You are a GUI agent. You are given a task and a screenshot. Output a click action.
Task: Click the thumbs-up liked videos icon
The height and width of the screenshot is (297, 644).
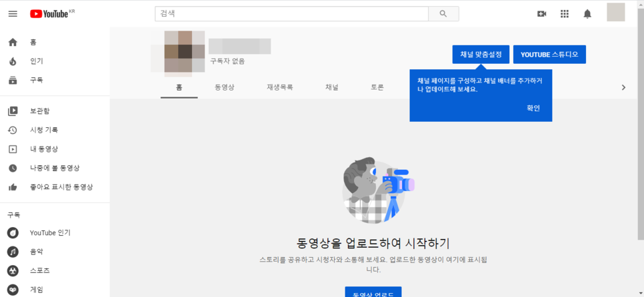(13, 187)
